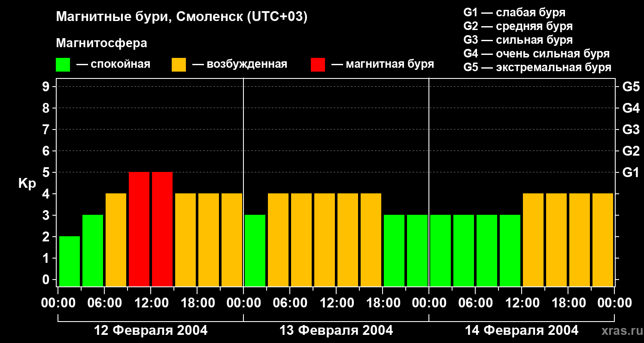The image size is (644, 343).
Task: Click the '14 Февраля 2004' date label
Action: [x=522, y=330]
